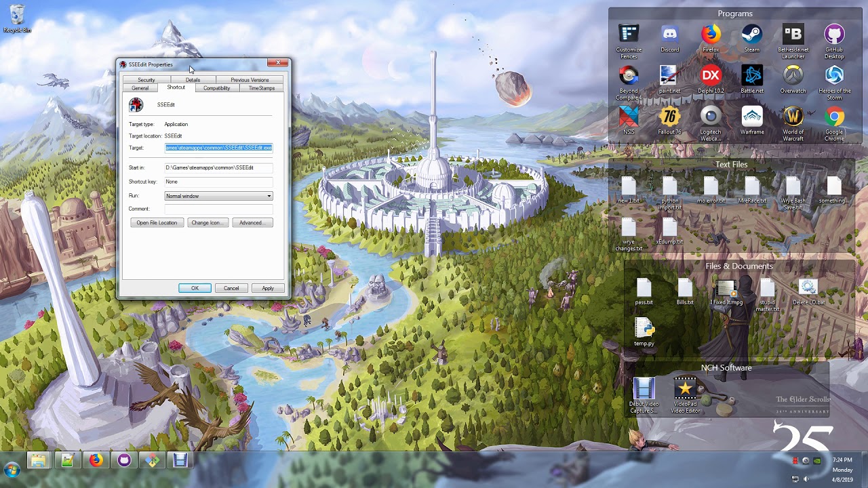868x488 pixels.
Task: Launch Beyond Compare 4
Action: pos(629,82)
